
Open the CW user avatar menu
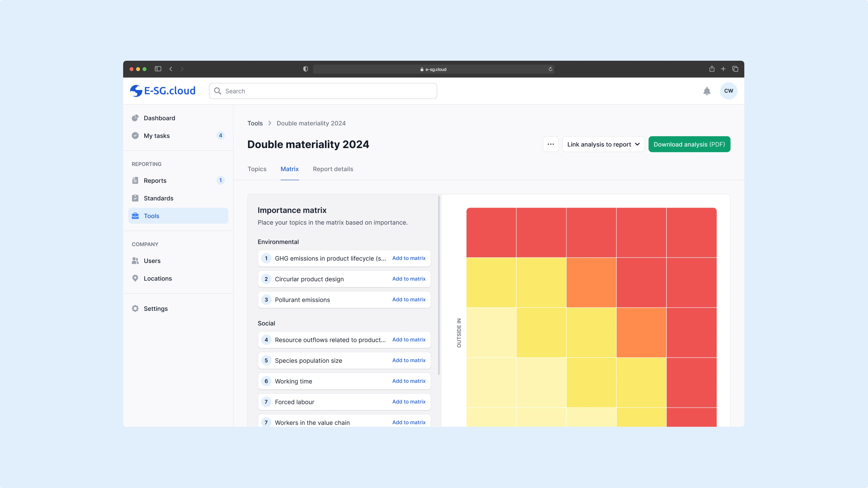point(728,91)
